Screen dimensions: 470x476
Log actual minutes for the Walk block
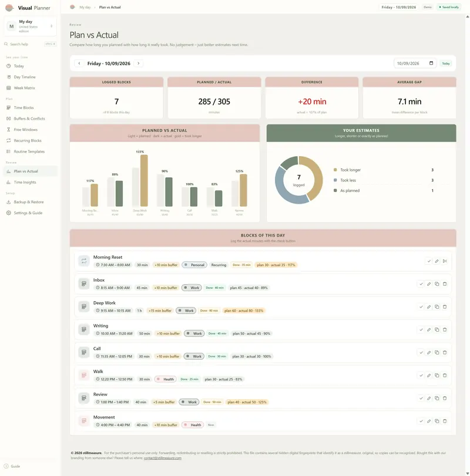[421, 375]
